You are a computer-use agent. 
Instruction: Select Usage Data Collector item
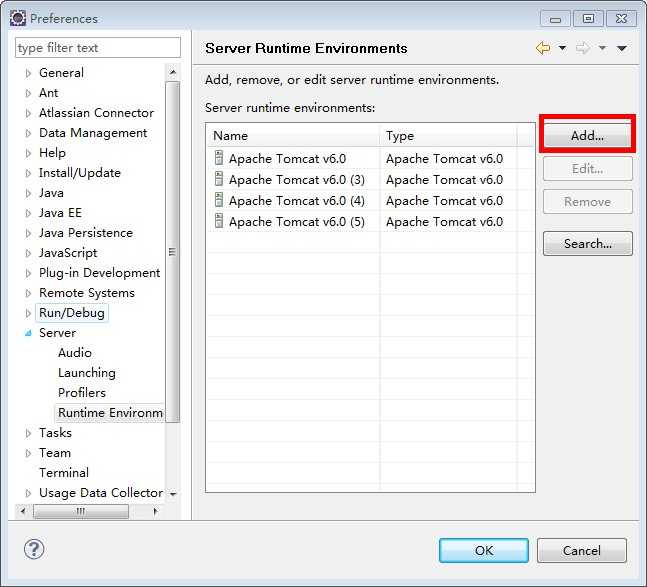point(101,493)
